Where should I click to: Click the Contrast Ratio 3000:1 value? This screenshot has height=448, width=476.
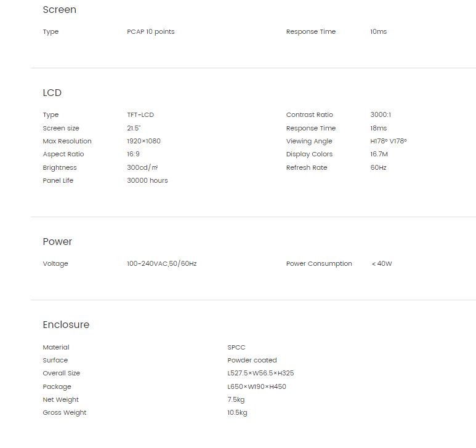coord(381,114)
